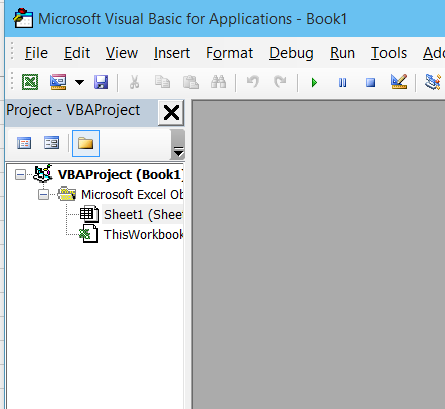Image resolution: width=445 pixels, height=409 pixels.
Task: Toggle Folders view in Project panel
Action: 86,143
